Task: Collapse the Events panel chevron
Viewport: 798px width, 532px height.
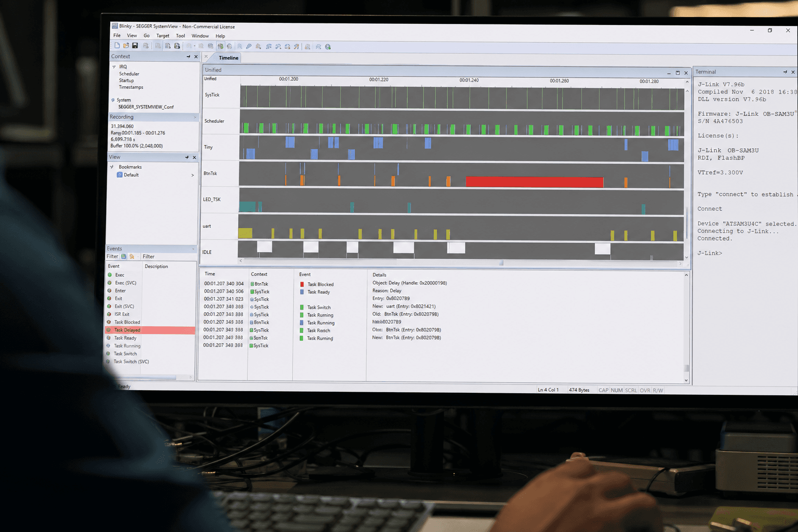Action: tap(193, 249)
